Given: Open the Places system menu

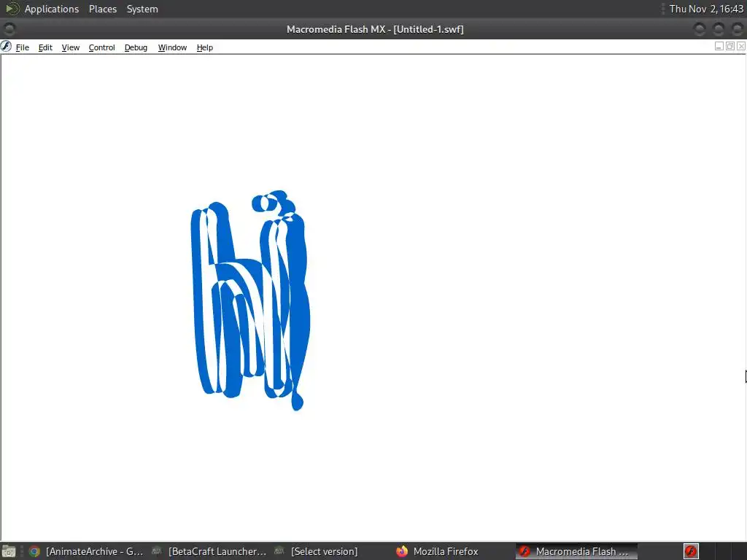Looking at the screenshot, I should 103,9.
